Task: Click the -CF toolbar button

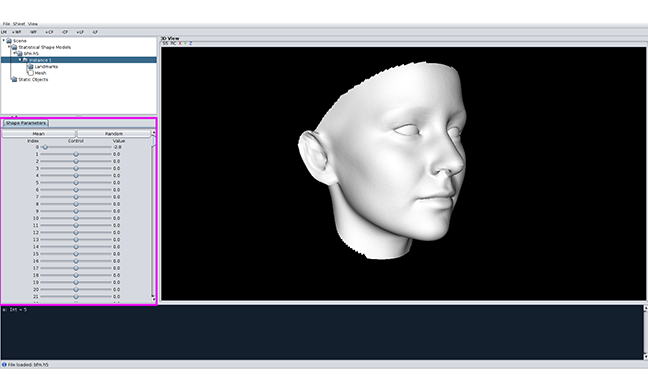Action: pos(64,32)
